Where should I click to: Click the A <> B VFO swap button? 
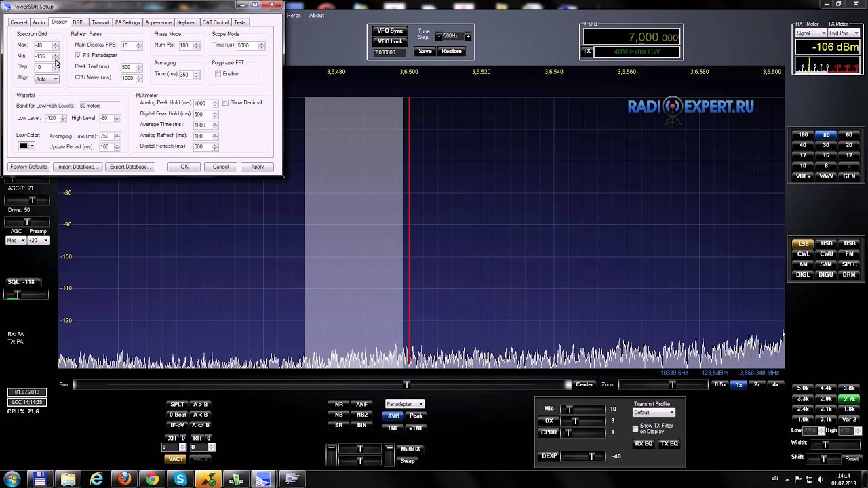pyautogui.click(x=200, y=425)
